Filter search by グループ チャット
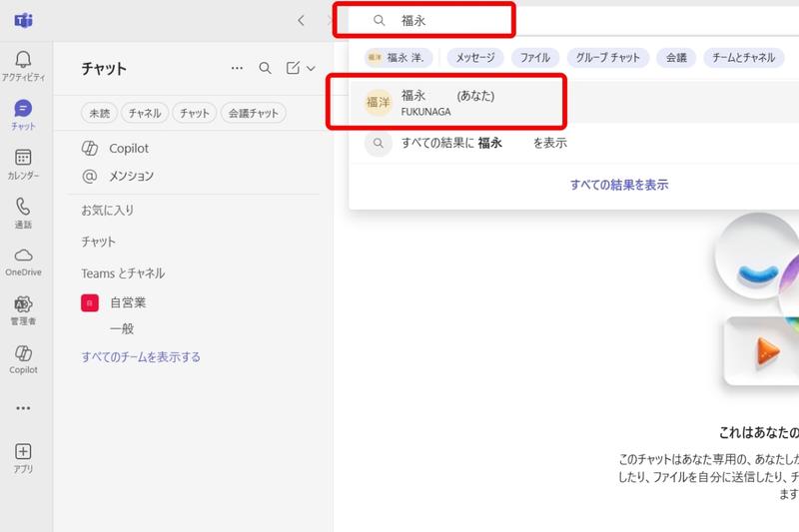The width and height of the screenshot is (799, 532). (608, 58)
